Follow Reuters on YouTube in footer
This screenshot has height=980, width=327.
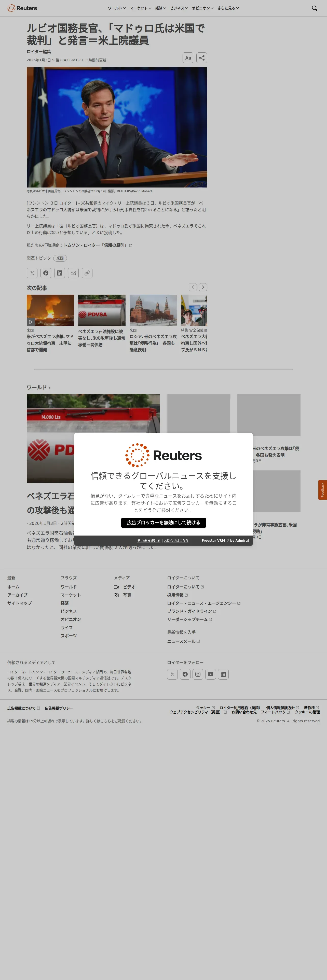(x=211, y=674)
